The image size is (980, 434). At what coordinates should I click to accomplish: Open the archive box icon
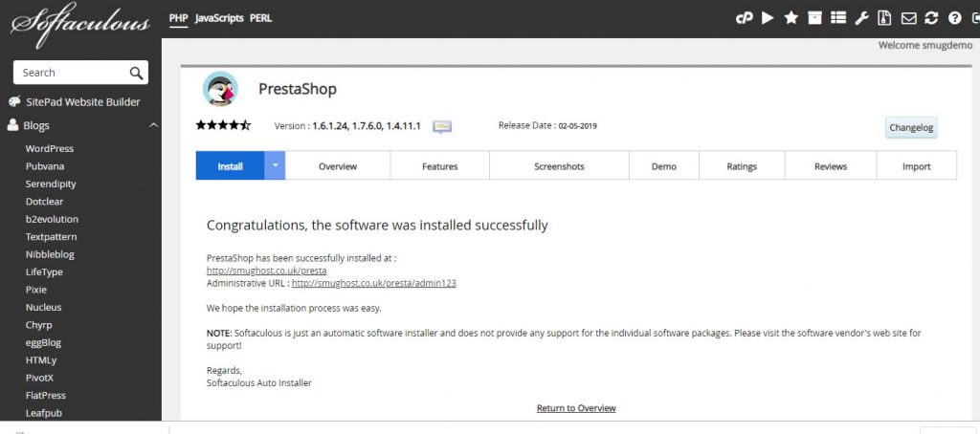coord(814,18)
